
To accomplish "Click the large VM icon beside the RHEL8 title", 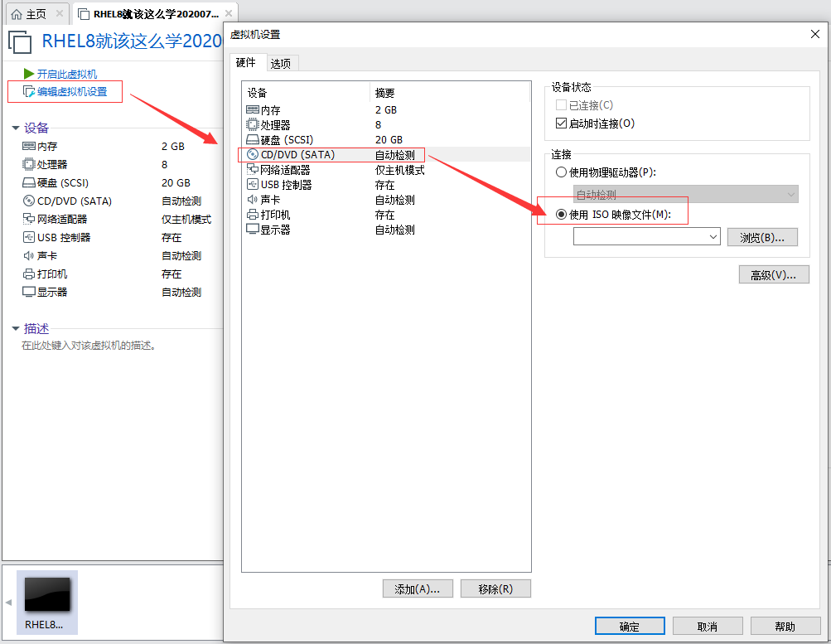I will pos(20,42).
